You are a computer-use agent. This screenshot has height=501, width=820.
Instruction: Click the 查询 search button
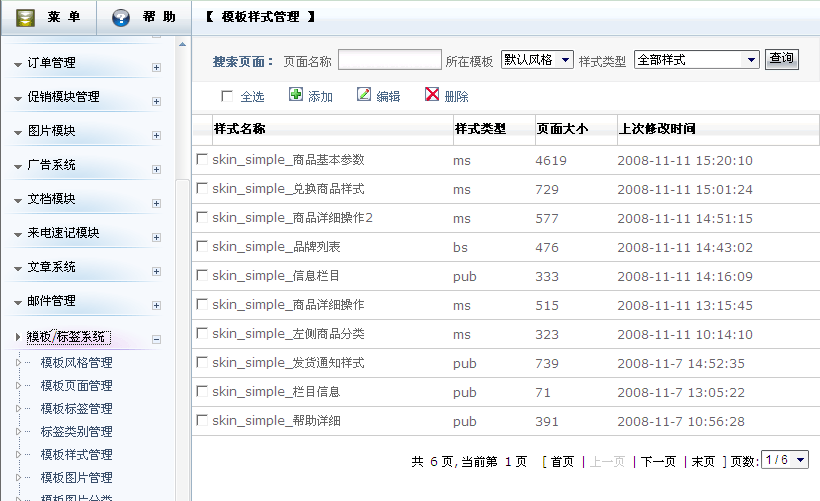point(782,59)
